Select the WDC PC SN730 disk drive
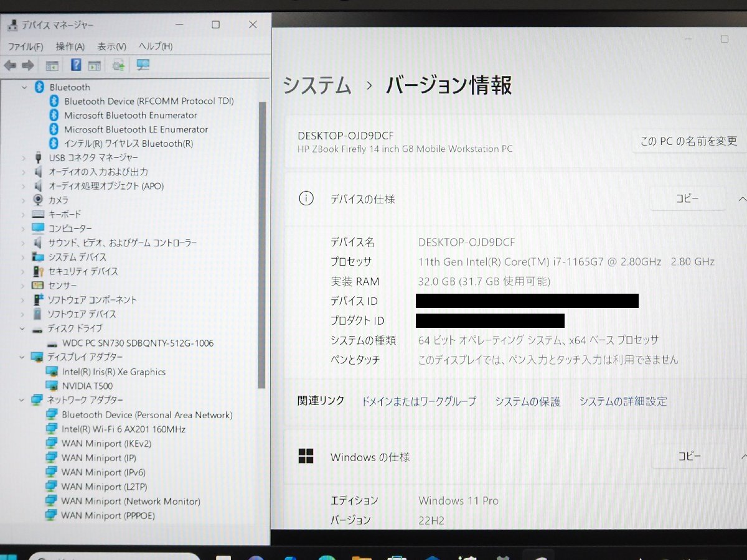The width and height of the screenshot is (747, 560). (x=137, y=343)
